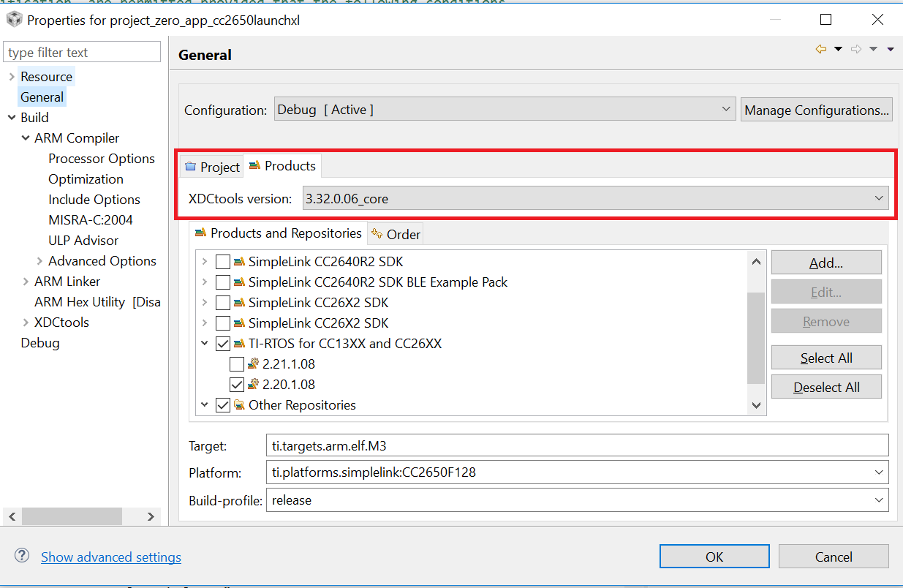Click the products list scroll up arrow
Screen dimensions: 903x588
(x=756, y=261)
